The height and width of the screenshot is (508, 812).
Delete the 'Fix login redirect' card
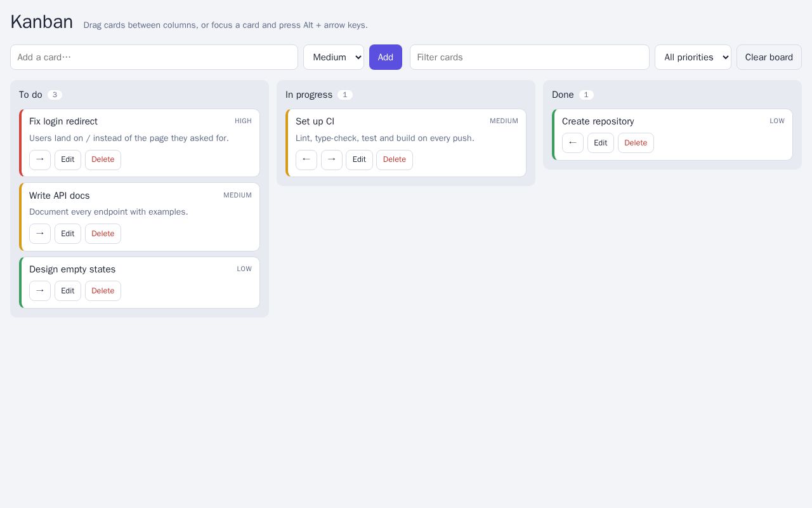pos(103,160)
